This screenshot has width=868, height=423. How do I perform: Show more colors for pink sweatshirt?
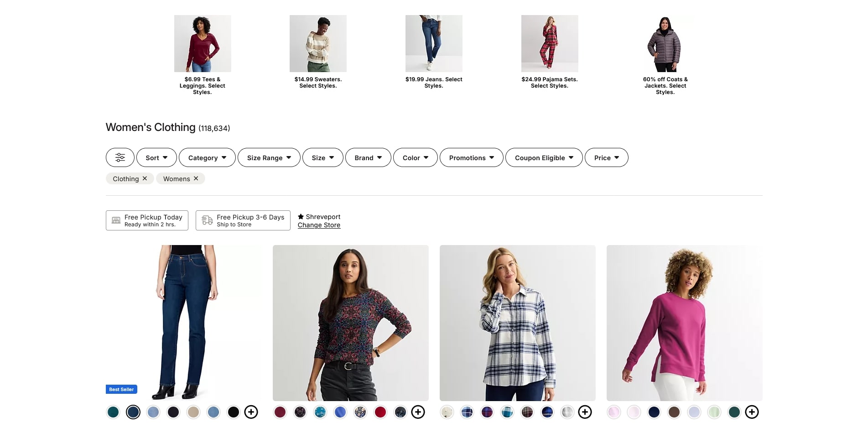(x=752, y=412)
